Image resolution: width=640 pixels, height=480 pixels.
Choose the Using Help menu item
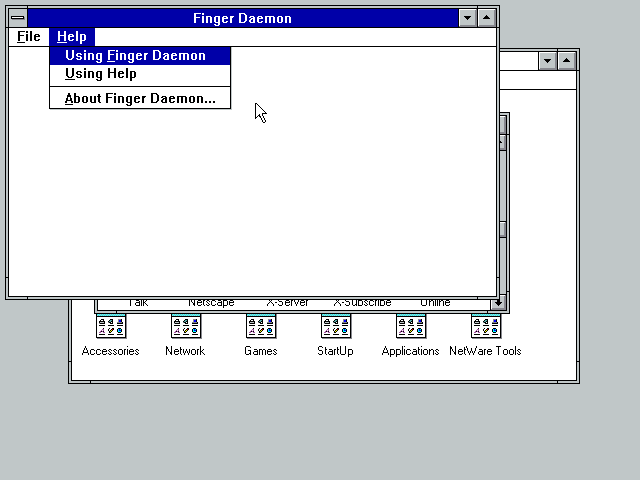click(x=140, y=74)
